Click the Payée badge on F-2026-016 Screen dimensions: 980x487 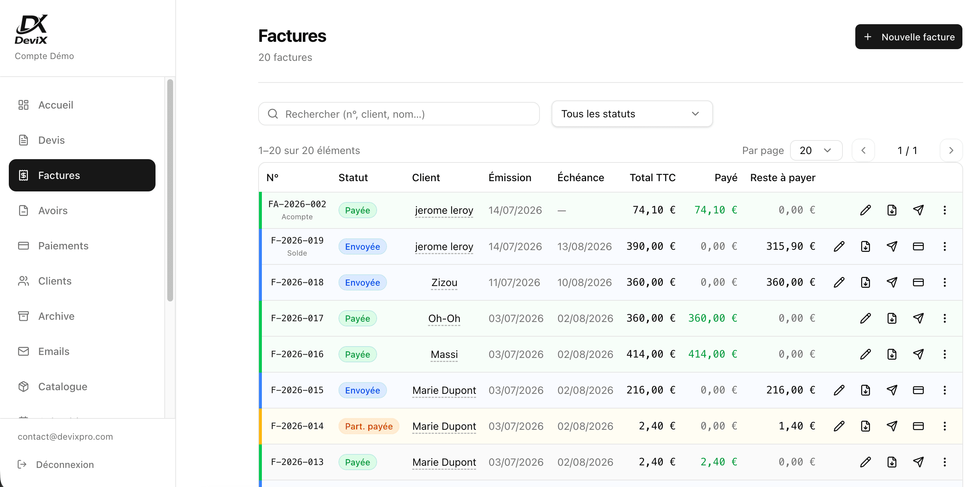click(x=358, y=354)
